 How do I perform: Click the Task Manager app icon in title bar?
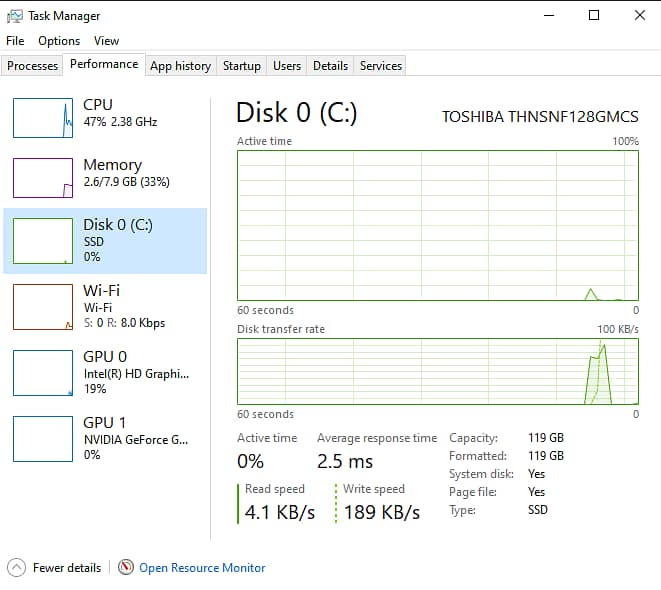(x=13, y=16)
